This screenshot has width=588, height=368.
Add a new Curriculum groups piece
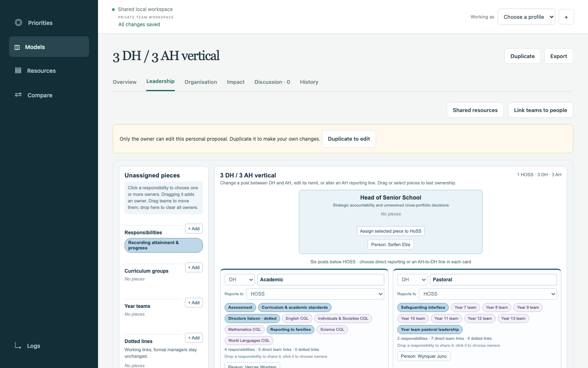click(x=194, y=267)
